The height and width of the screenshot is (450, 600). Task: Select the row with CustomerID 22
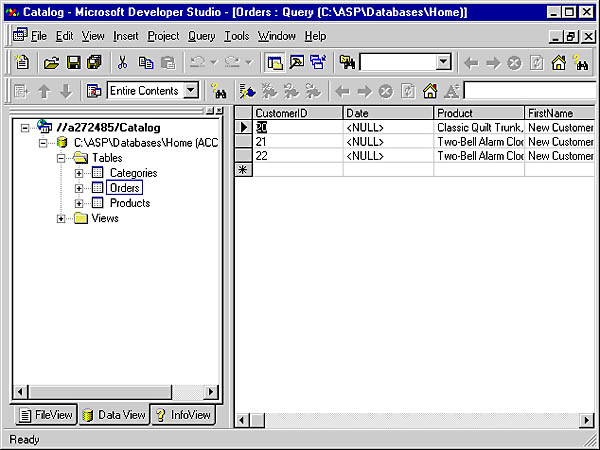coord(244,156)
